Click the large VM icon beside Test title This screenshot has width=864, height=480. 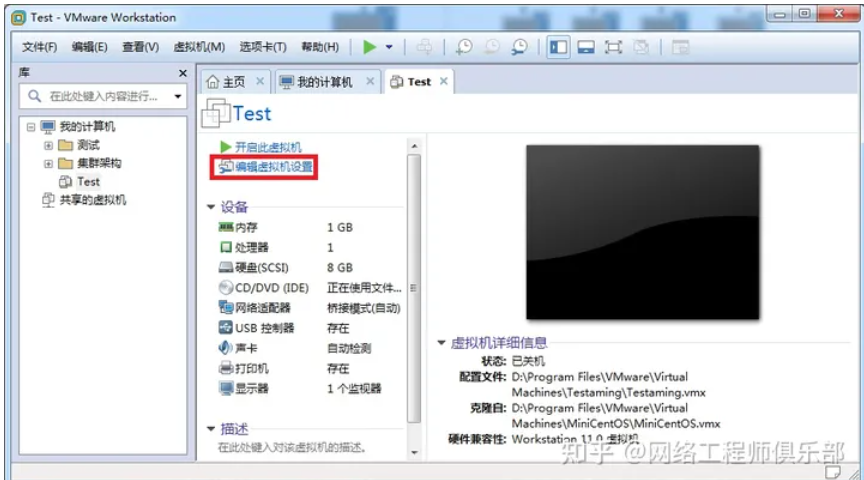[215, 113]
